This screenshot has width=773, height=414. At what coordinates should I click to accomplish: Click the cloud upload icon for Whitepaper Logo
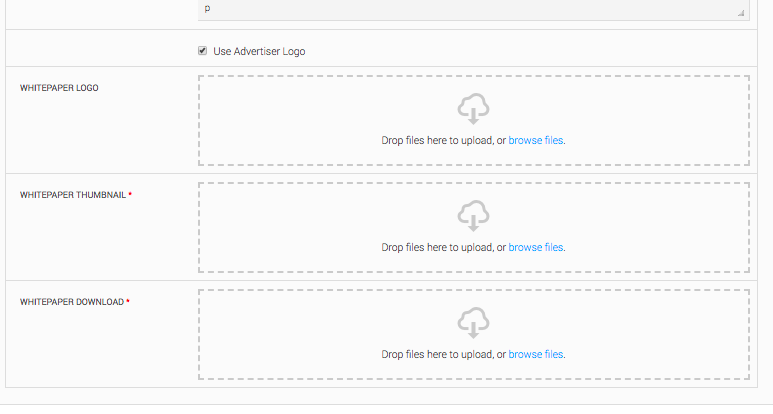click(473, 108)
